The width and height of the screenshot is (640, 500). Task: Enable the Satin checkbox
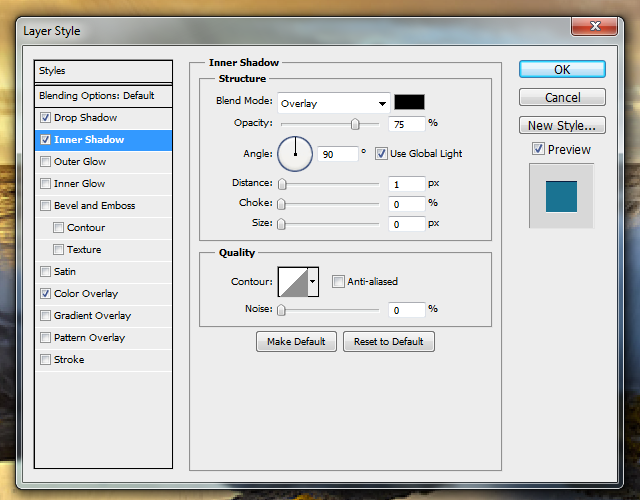[x=45, y=271]
